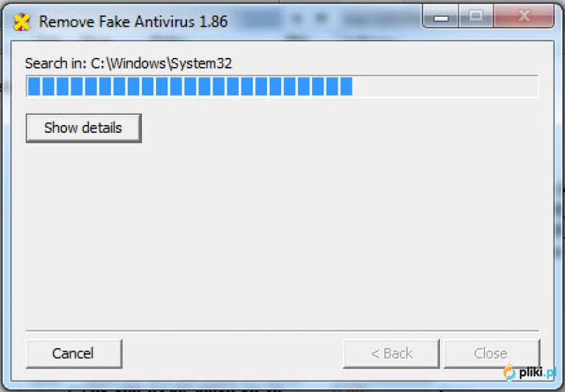565x392 pixels.
Task: Click the separator line above Cancel button
Action: 282,330
